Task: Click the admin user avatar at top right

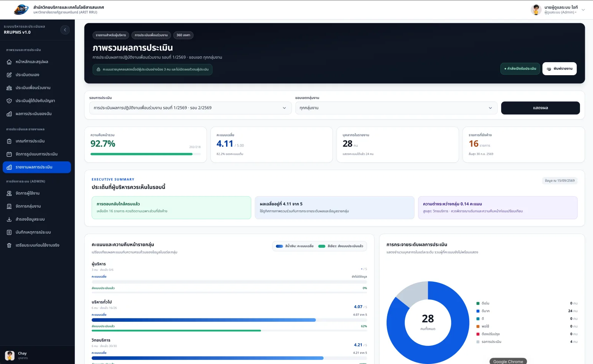Action: [536, 10]
